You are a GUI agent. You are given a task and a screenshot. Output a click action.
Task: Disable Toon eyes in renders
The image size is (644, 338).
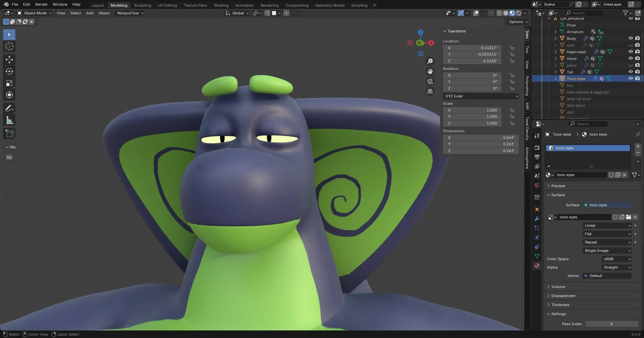tap(637, 79)
